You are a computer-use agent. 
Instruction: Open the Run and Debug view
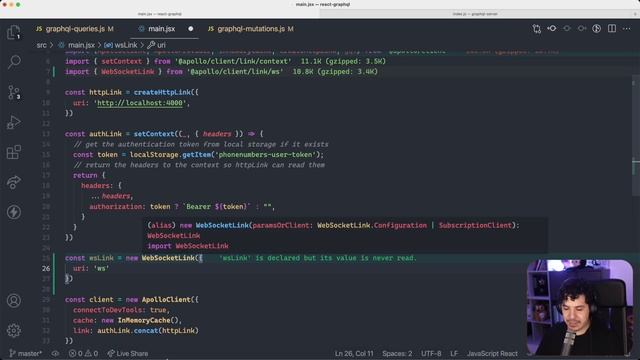(x=13, y=122)
